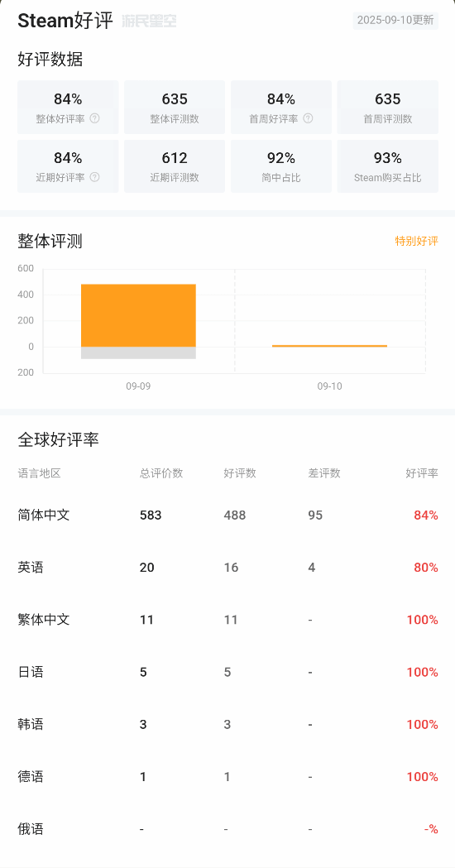Click the Steam好评 page heading
Screen dimensions: 455x868
click(65, 21)
